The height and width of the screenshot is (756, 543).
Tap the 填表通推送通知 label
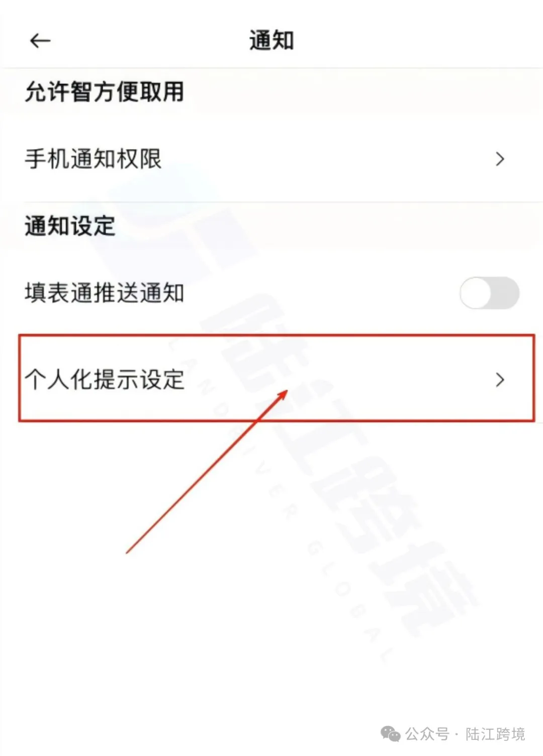105,293
